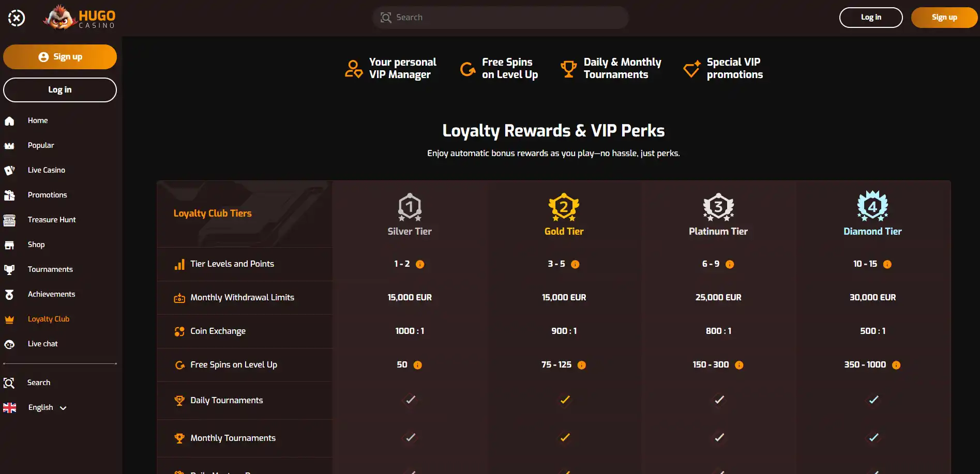This screenshot has width=980, height=474.
Task: Select the Live Casino icon in sidebar
Action: click(x=10, y=170)
